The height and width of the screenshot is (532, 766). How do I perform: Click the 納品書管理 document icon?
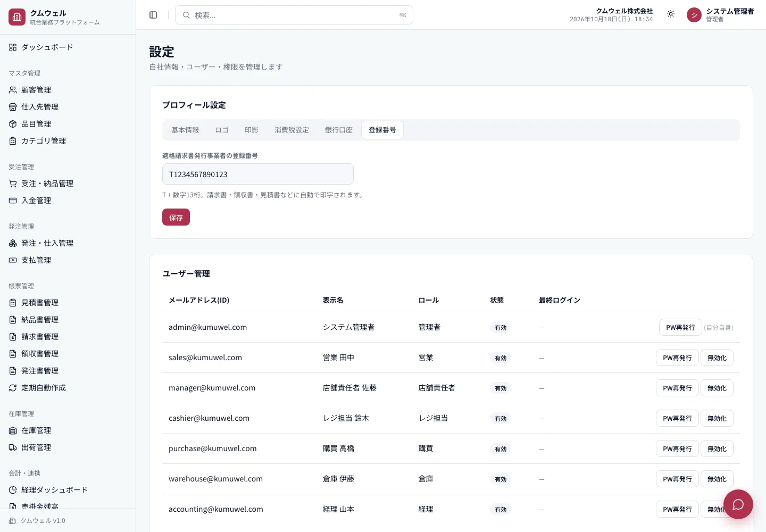(x=13, y=320)
